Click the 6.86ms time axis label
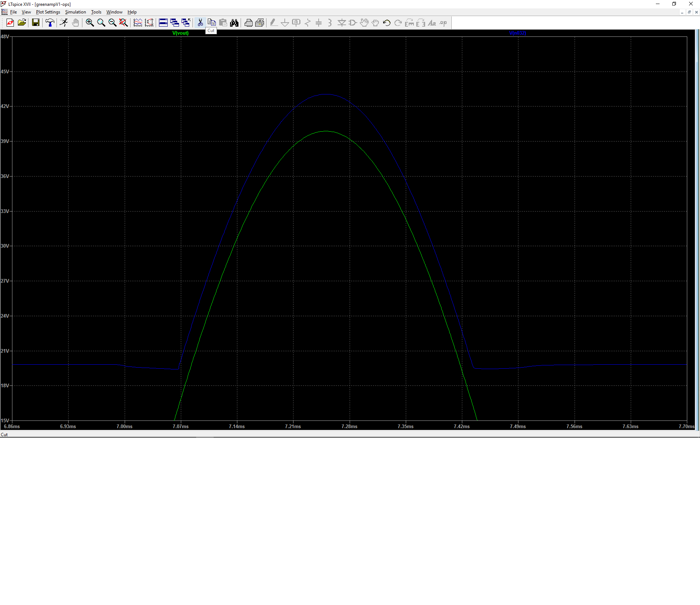 coord(12,427)
